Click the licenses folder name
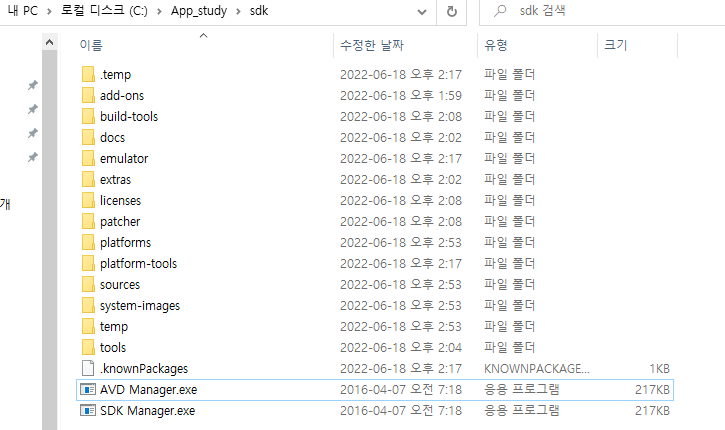 120,201
